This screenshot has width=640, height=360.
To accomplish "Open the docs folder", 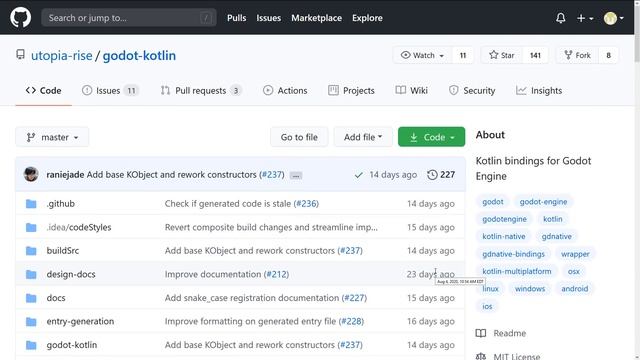I will (x=56, y=298).
